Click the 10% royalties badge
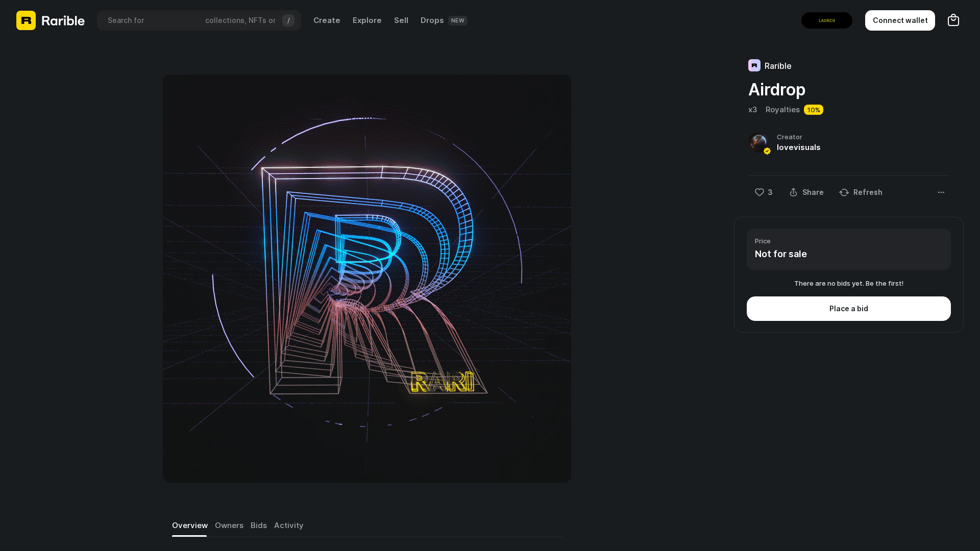Image resolution: width=980 pixels, height=551 pixels. click(814, 110)
